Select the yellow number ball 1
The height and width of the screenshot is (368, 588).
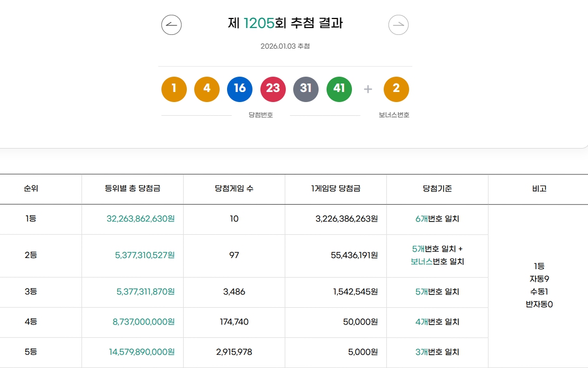coord(174,89)
